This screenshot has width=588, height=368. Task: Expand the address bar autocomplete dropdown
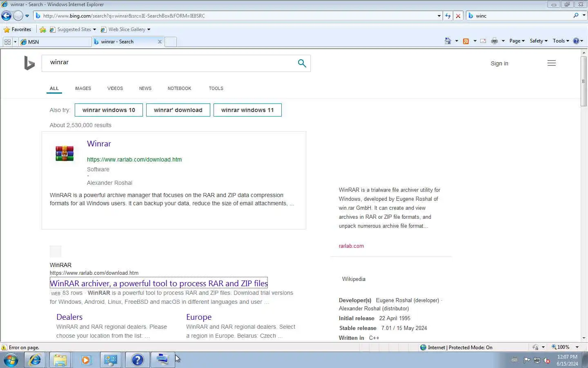click(439, 16)
